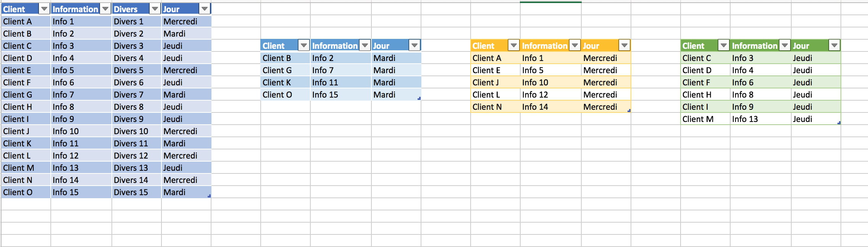Viewport: 868px width, 247px height.
Task: Select Client M cell in green table
Action: (705, 119)
